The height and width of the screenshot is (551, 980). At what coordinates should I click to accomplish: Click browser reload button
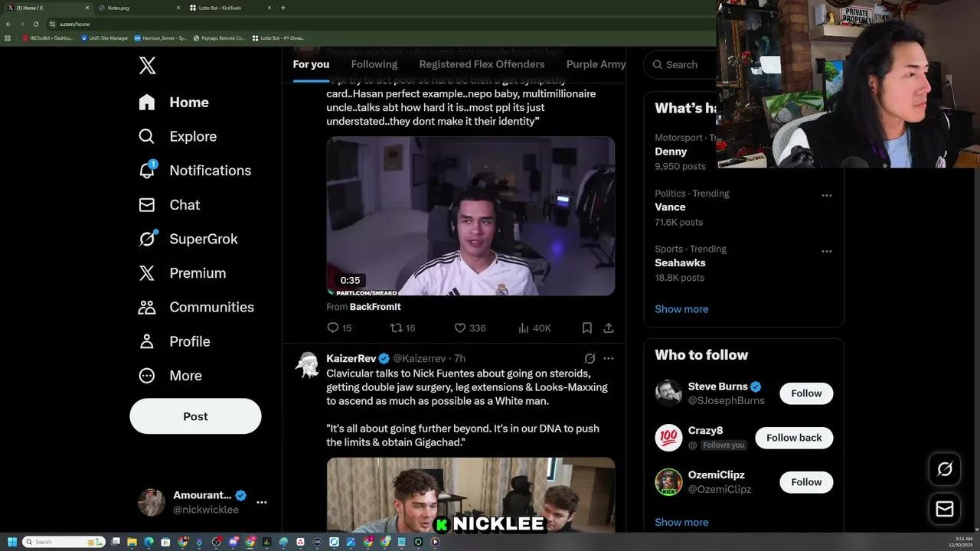tap(35, 24)
